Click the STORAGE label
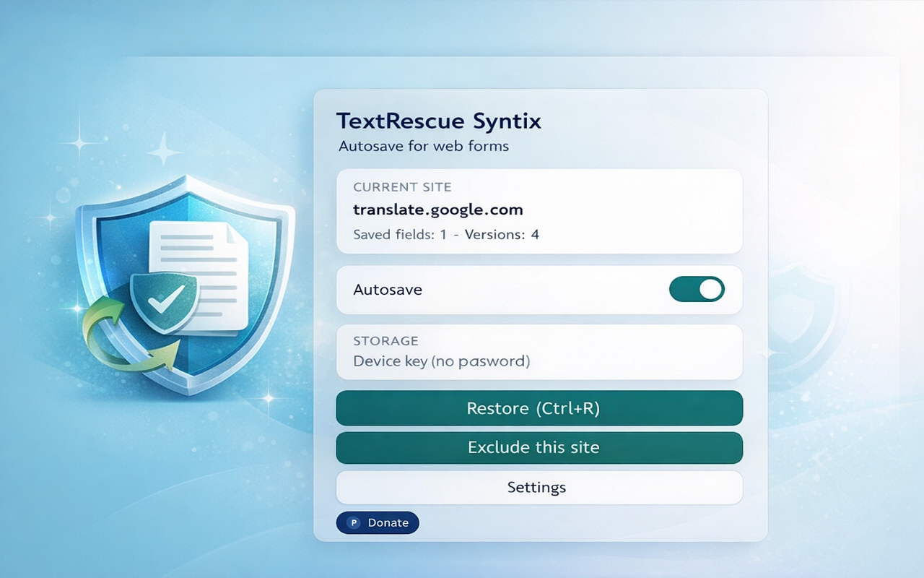Screen dimensions: 924x578 point(385,340)
